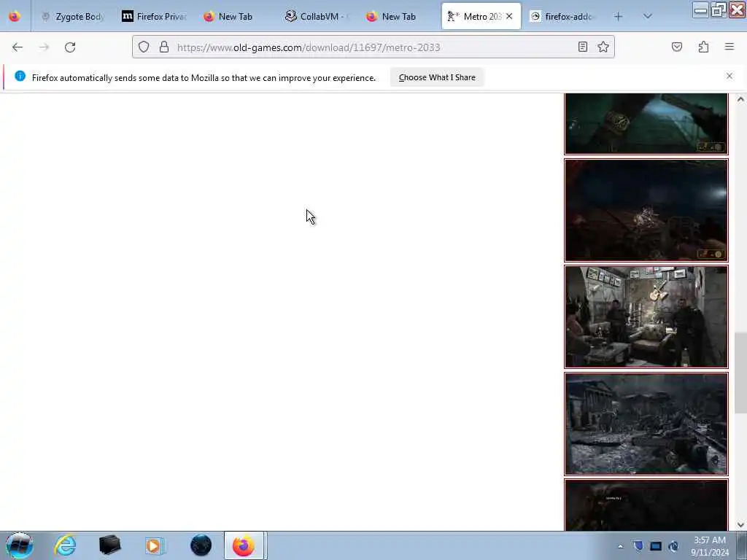View site security padlock info
This screenshot has height=560, width=747.
tap(164, 47)
